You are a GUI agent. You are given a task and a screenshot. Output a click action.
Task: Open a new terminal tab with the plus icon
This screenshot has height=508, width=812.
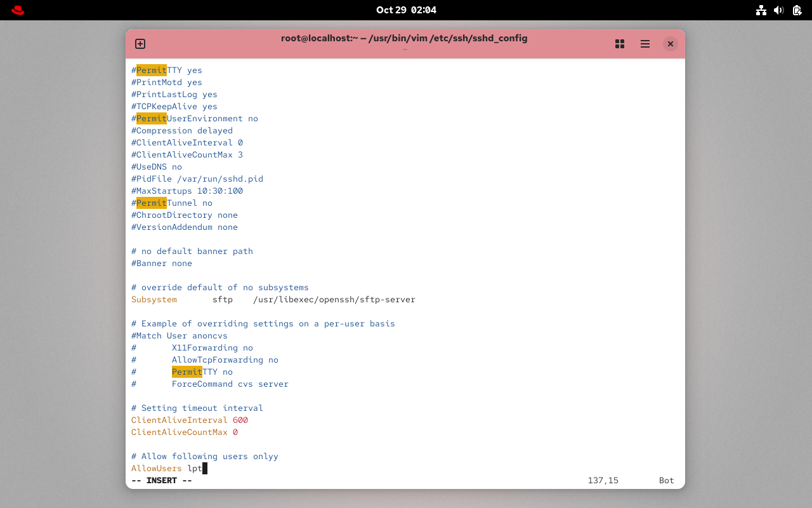tap(140, 44)
